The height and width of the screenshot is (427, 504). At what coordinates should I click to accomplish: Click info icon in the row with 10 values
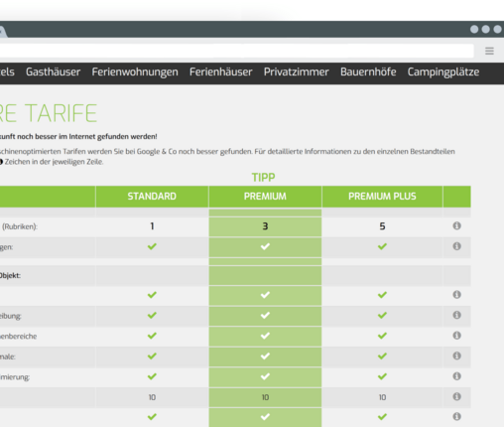tap(456, 396)
